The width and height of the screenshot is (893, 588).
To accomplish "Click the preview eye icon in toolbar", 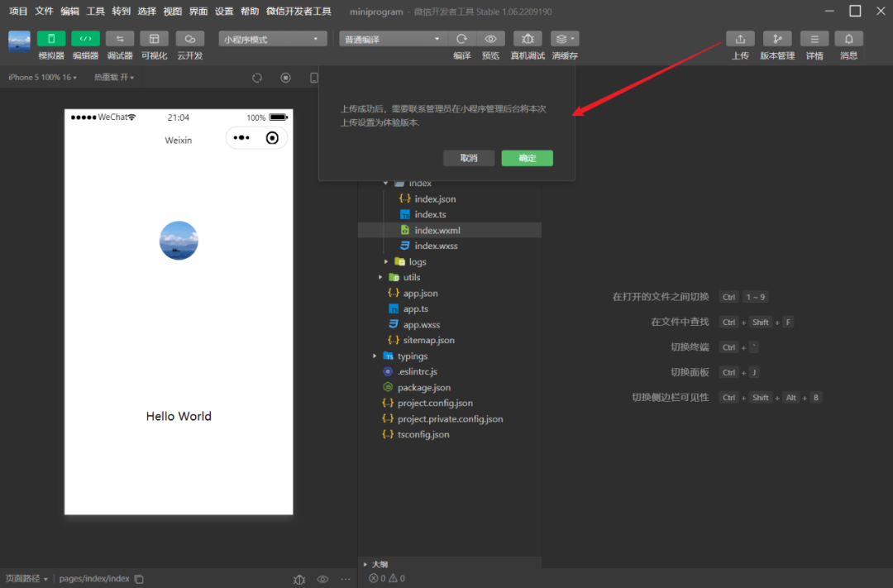I will [x=490, y=39].
